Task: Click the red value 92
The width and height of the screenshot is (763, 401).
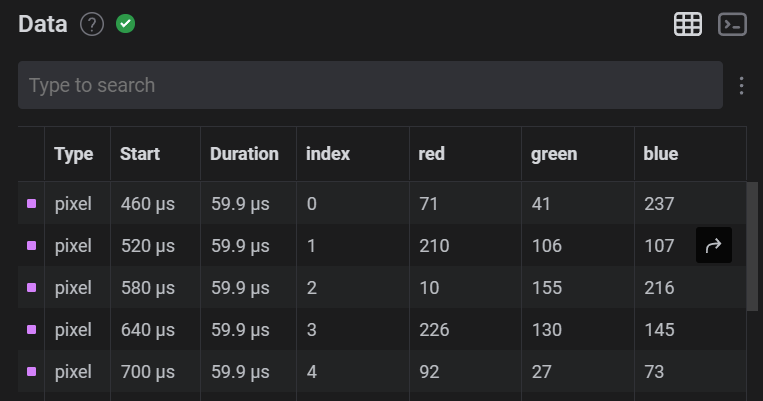Action: click(x=429, y=372)
